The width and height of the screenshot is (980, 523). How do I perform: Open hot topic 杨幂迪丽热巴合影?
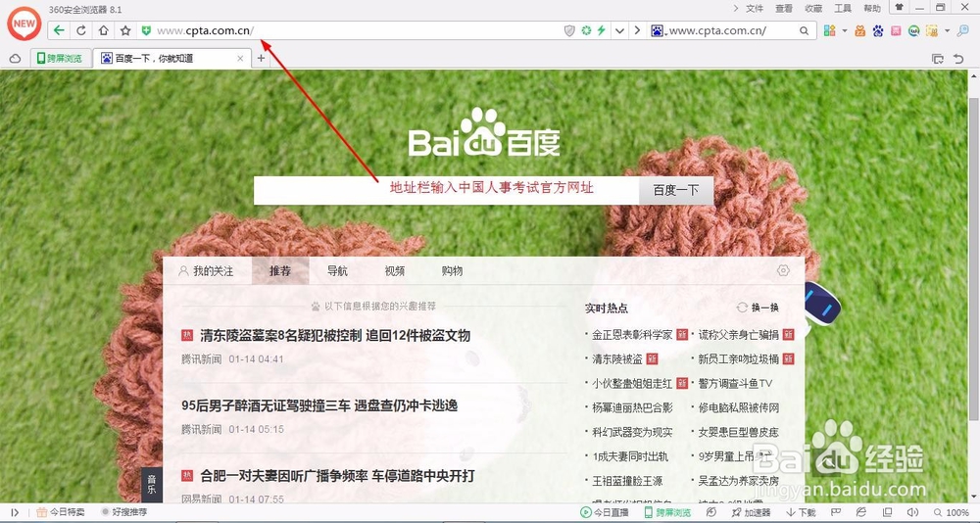(632, 408)
